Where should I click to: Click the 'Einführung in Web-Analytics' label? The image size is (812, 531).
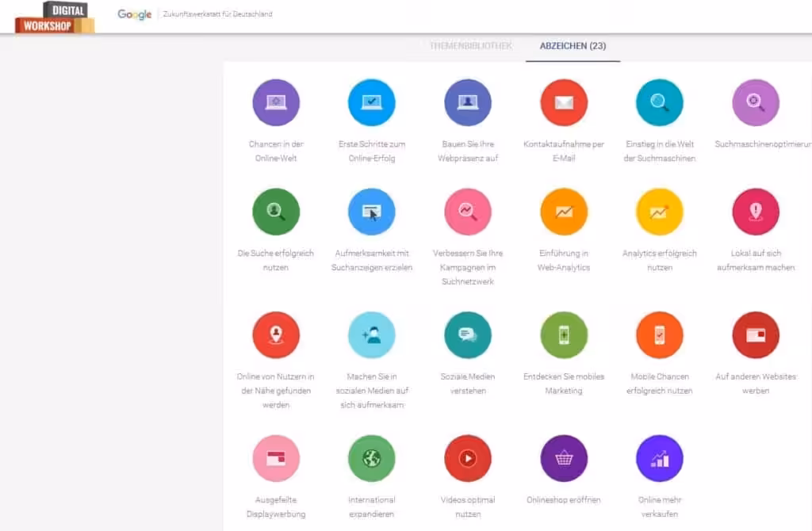point(564,260)
